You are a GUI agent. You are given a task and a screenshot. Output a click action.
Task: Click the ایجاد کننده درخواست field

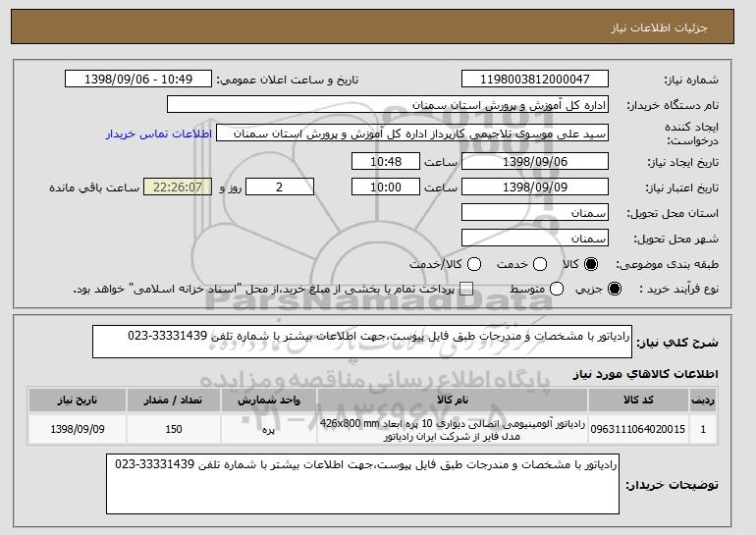412,134
